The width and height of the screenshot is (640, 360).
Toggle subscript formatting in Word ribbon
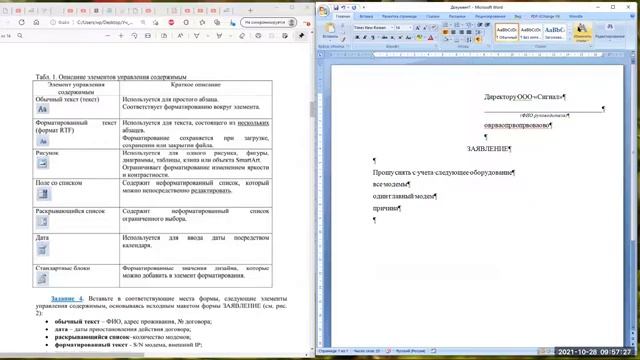click(x=392, y=38)
